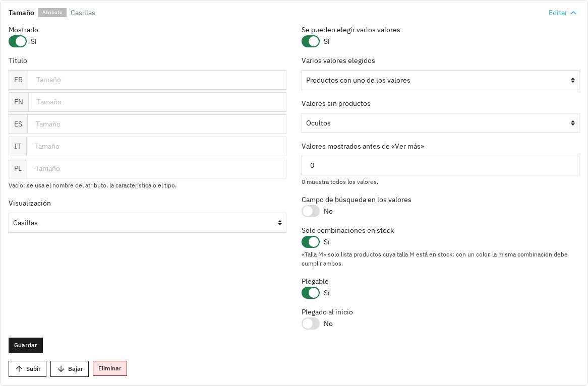The image size is (588, 386).
Task: Click the '0 muestra todos los valores.' hint
Action: point(340,182)
